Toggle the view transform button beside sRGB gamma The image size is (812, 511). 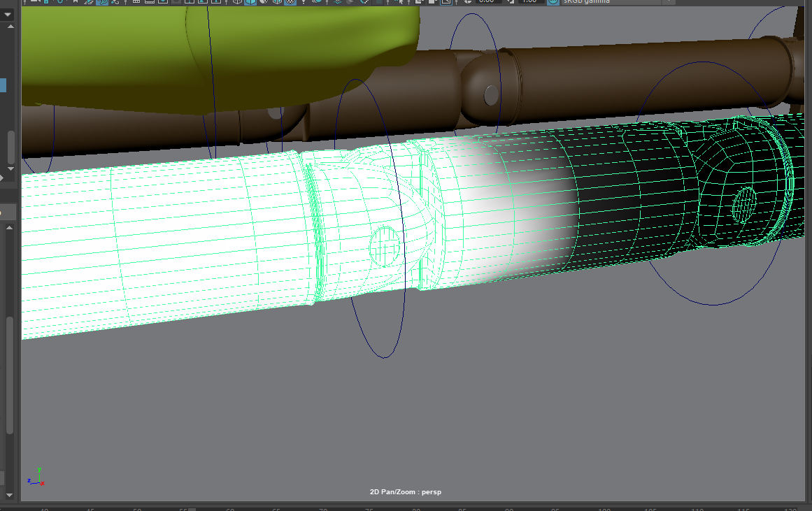click(x=553, y=1)
